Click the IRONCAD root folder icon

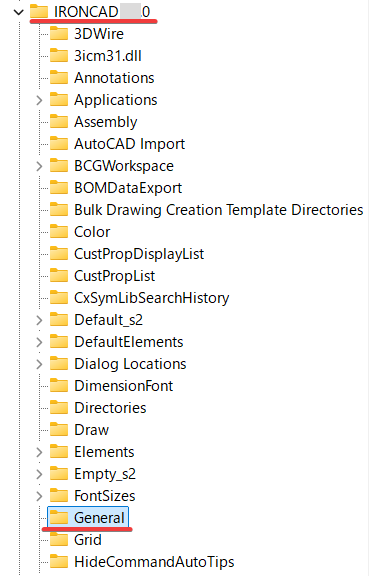[x=39, y=11]
